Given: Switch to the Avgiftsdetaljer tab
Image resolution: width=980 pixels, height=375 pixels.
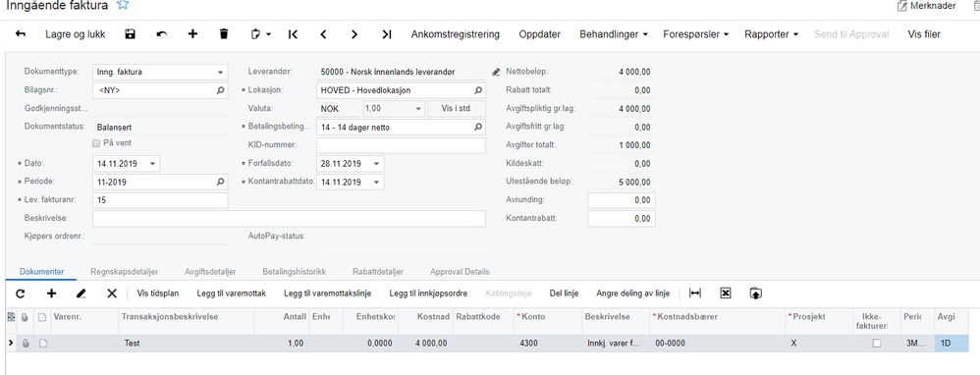Looking at the screenshot, I should [x=210, y=272].
